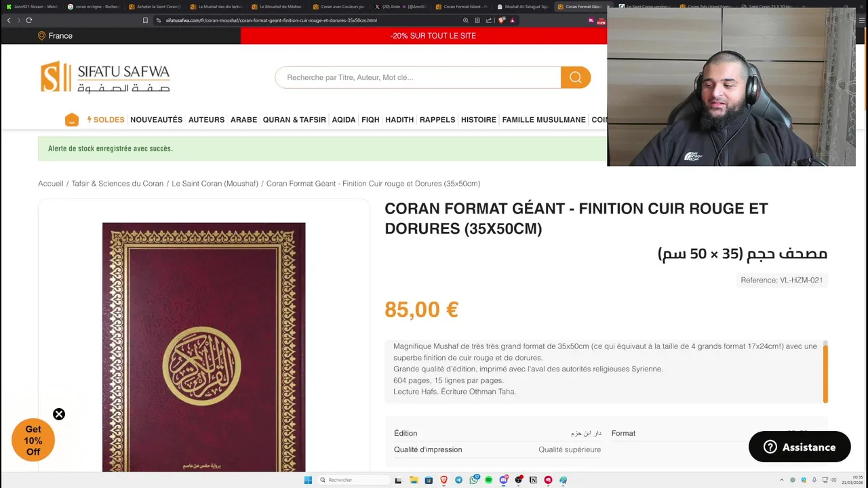This screenshot has height=488, width=868.
Task: Open the SOLDES menu item
Action: tap(106, 120)
